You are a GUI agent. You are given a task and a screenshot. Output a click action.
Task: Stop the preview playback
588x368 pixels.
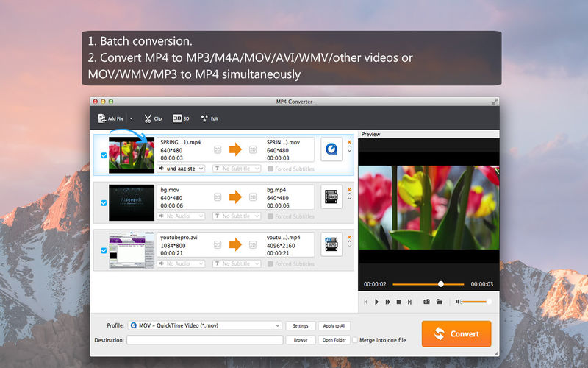tap(398, 302)
